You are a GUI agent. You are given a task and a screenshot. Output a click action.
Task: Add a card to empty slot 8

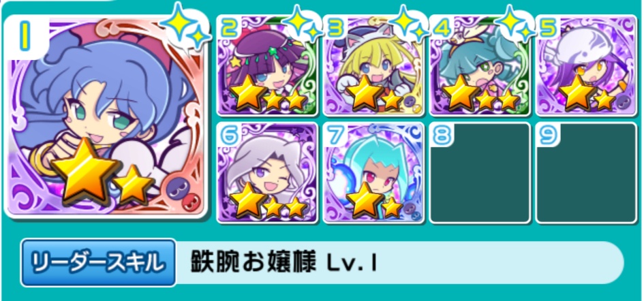pos(480,172)
